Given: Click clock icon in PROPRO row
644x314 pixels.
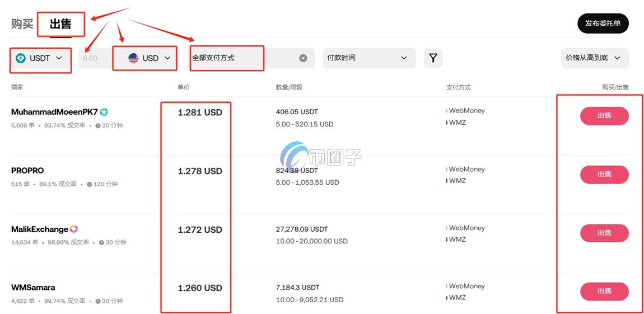Looking at the screenshot, I should [90, 184].
